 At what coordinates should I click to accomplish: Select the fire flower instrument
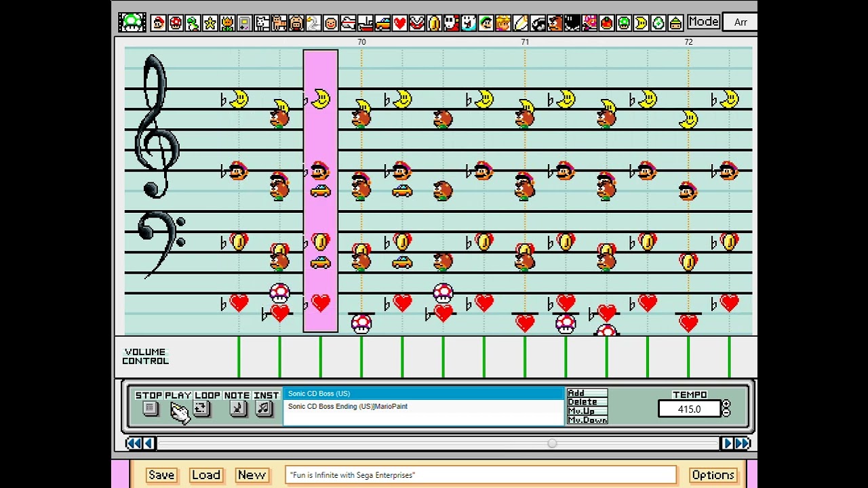(x=227, y=23)
